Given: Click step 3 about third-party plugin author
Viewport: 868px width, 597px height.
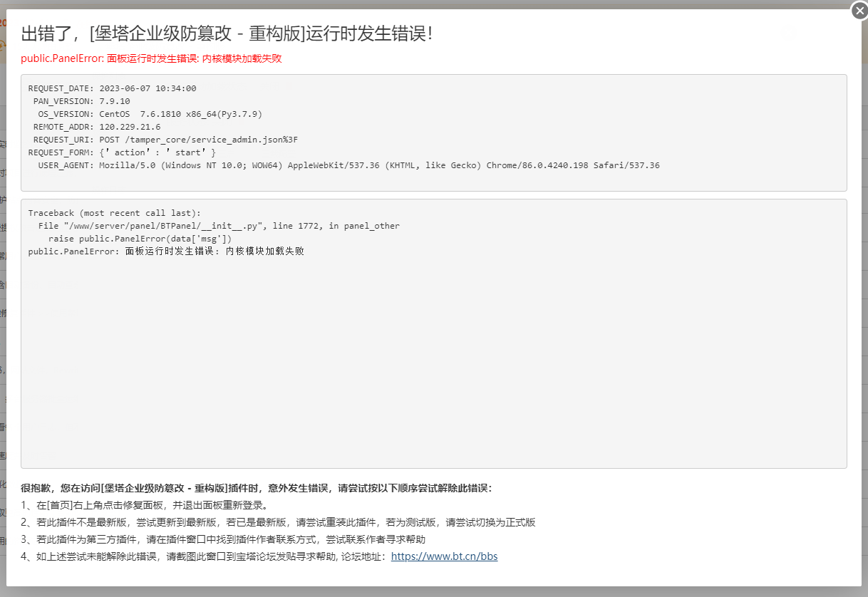Looking at the screenshot, I should click(x=223, y=539).
